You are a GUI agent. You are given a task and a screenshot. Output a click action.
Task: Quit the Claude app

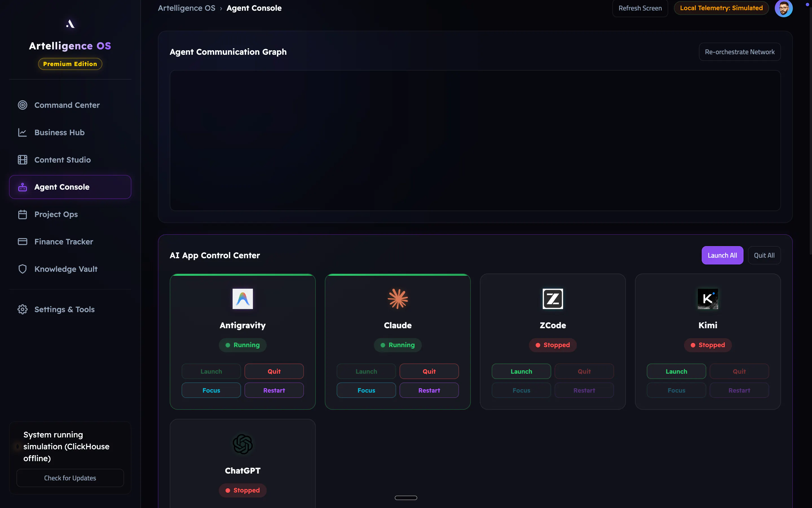point(429,371)
